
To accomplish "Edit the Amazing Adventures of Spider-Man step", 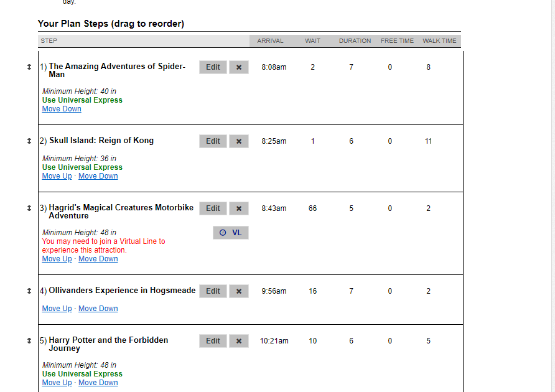I will pos(213,67).
